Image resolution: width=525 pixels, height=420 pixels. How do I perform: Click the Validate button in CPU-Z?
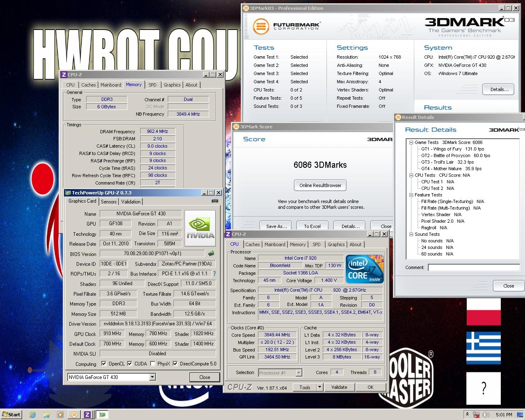(339, 387)
